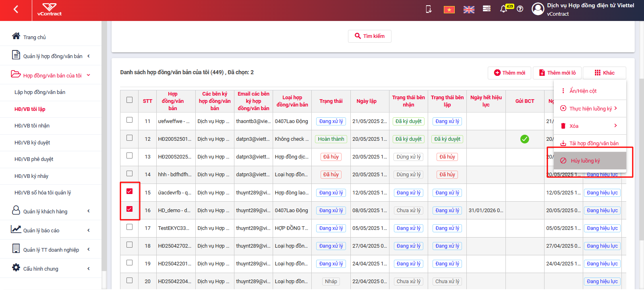The width and height of the screenshot is (644, 290).
Task: Toggle the select-all checkbox in table header
Action: 129,100
